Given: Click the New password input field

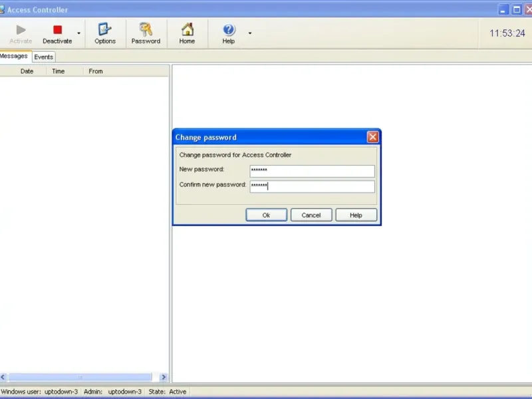Looking at the screenshot, I should 312,171.
